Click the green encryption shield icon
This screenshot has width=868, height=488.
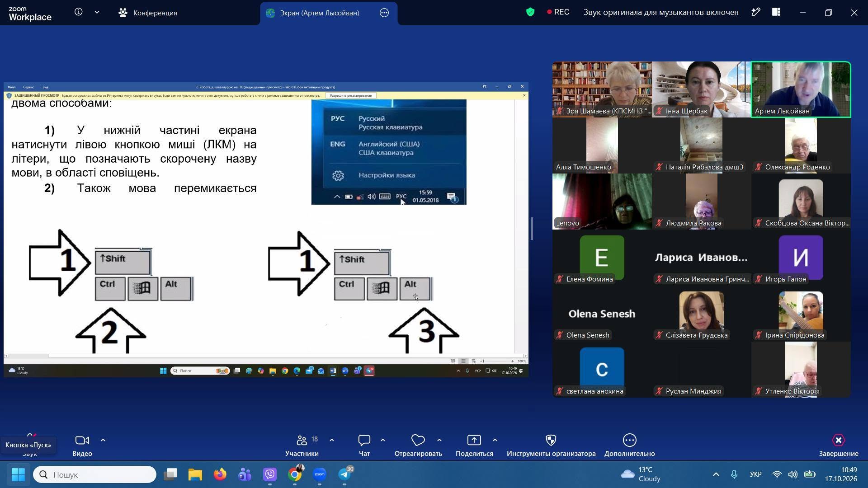[x=530, y=12]
